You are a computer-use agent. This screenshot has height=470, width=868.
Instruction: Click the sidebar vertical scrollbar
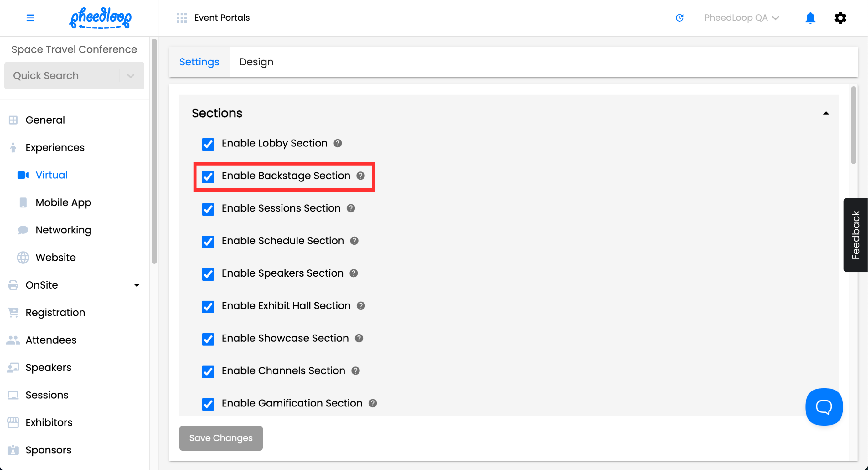(x=154, y=151)
